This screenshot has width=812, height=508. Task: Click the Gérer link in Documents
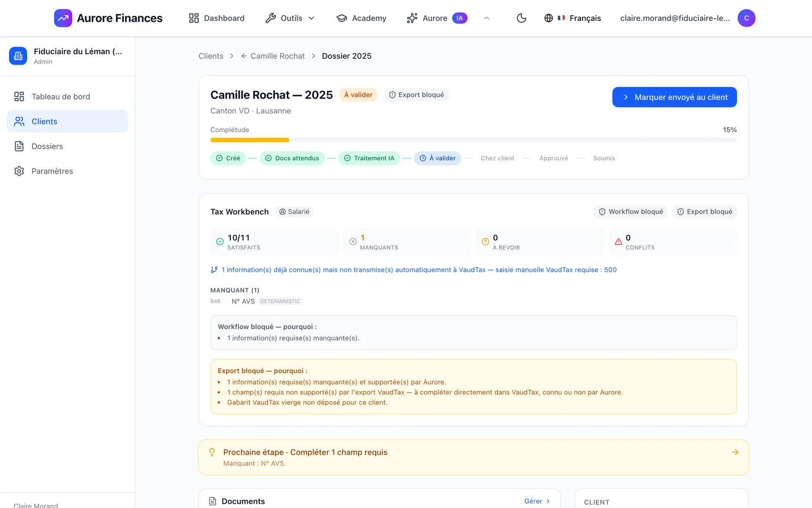537,501
